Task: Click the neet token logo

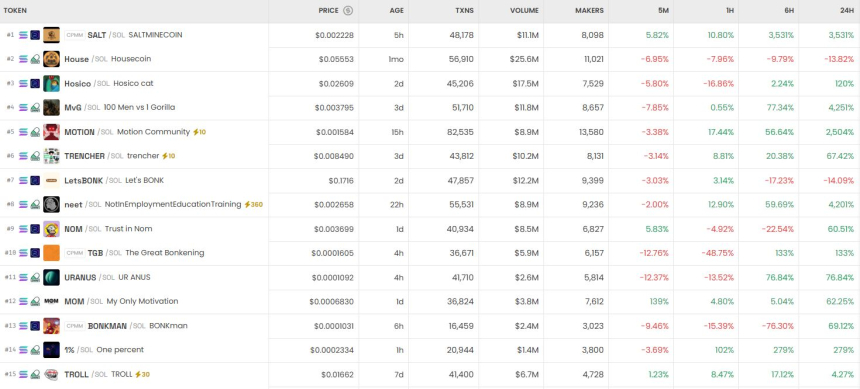Action: click(x=52, y=204)
